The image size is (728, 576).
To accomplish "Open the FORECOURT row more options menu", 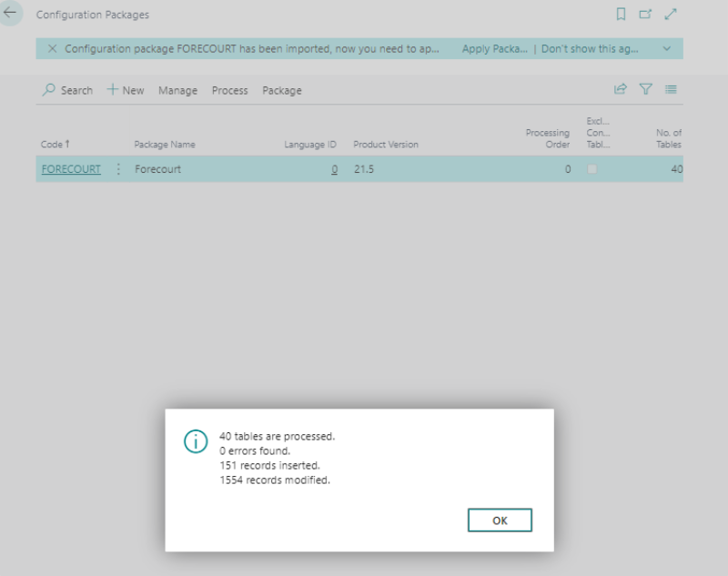I will (x=119, y=169).
